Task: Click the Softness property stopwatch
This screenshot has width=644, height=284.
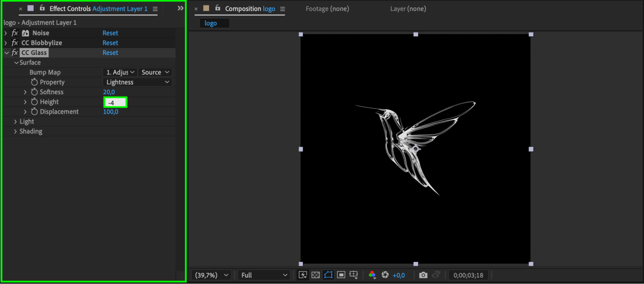Action: 34,92
